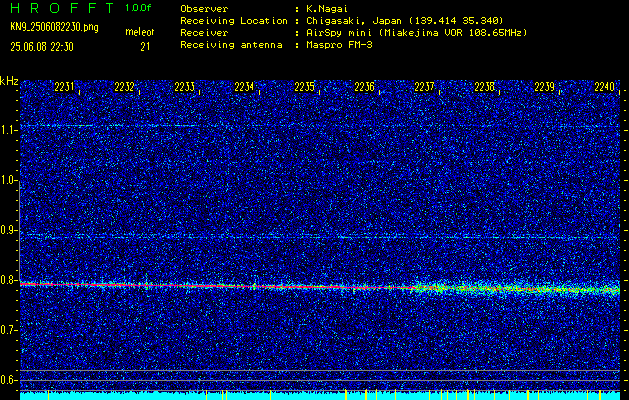Click the 1.1 frequency axis label

coord(7,130)
